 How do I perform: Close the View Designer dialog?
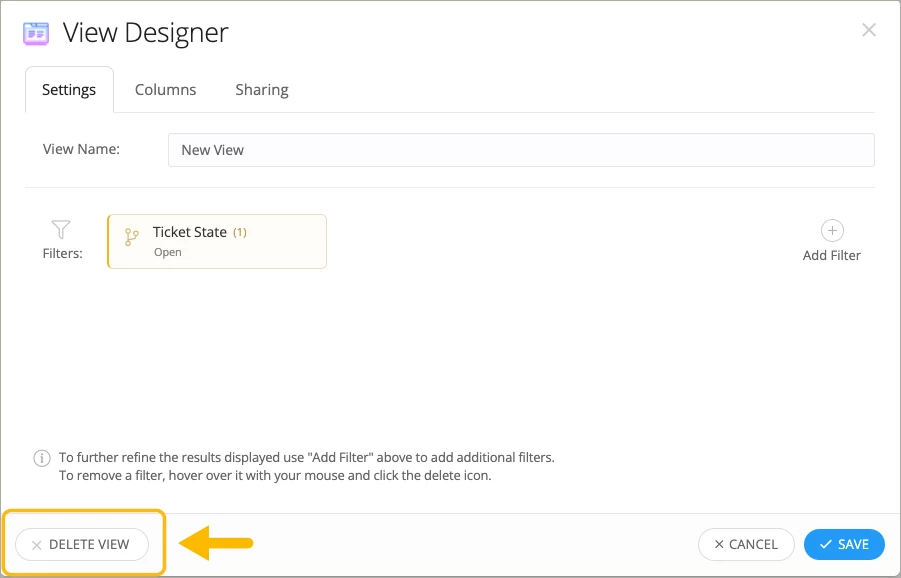(869, 30)
